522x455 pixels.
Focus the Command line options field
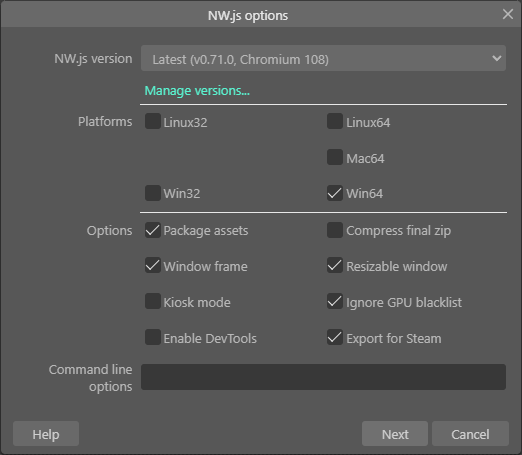[x=323, y=377]
